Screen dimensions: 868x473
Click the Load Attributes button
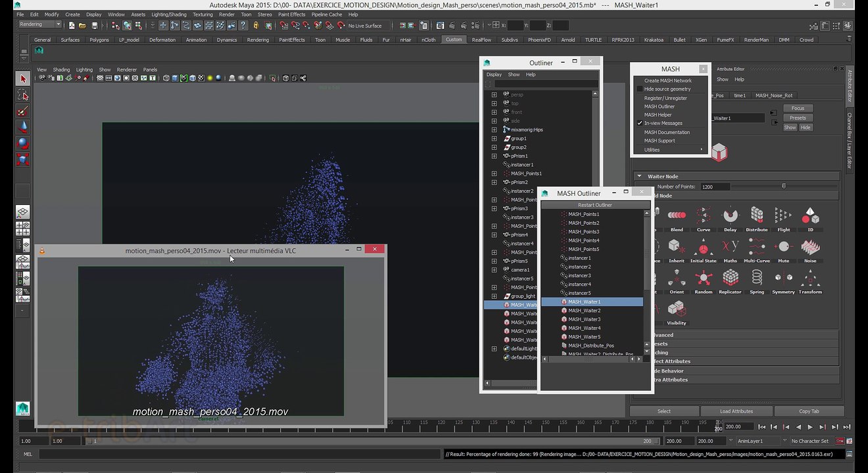(x=736, y=411)
